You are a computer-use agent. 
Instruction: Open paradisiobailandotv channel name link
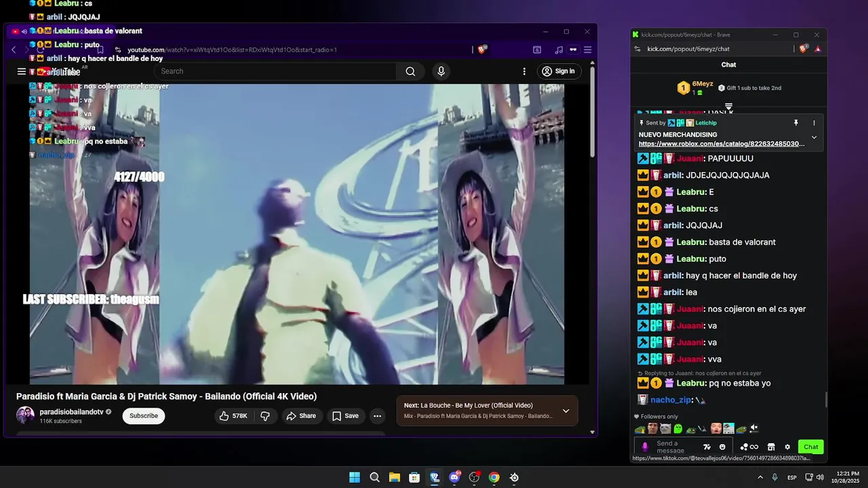(x=71, y=411)
